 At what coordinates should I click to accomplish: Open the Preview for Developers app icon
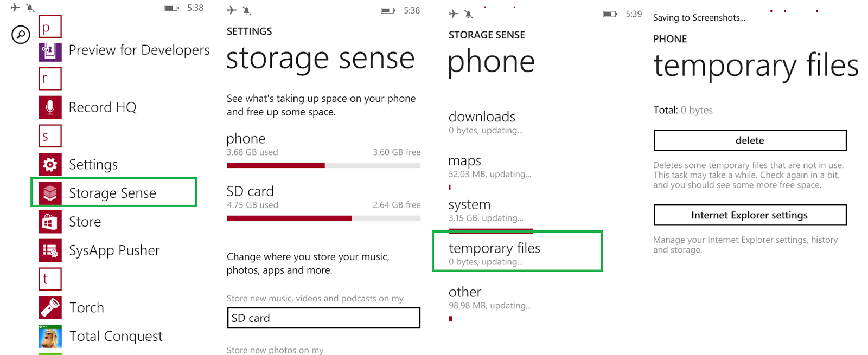tap(50, 51)
